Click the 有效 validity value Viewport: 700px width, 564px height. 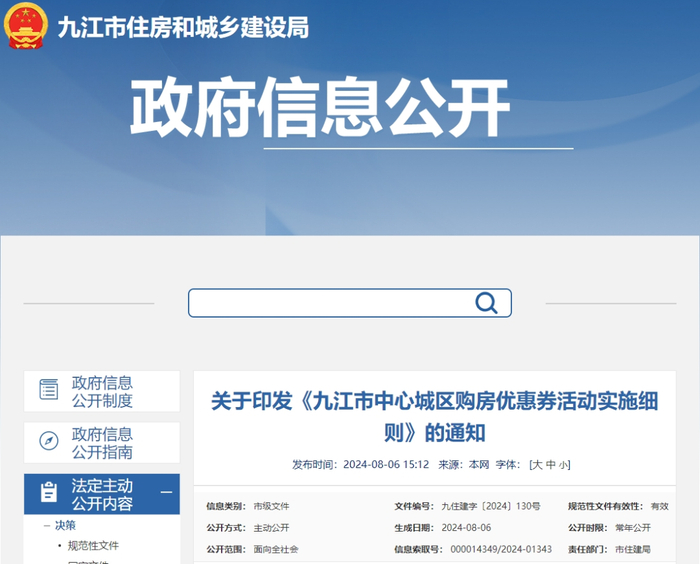point(659,506)
